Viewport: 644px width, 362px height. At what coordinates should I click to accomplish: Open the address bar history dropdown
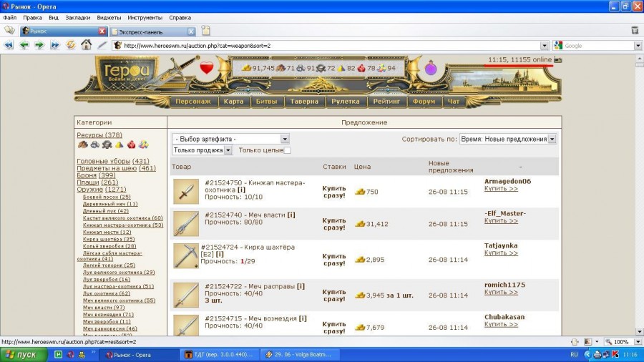[545, 46]
